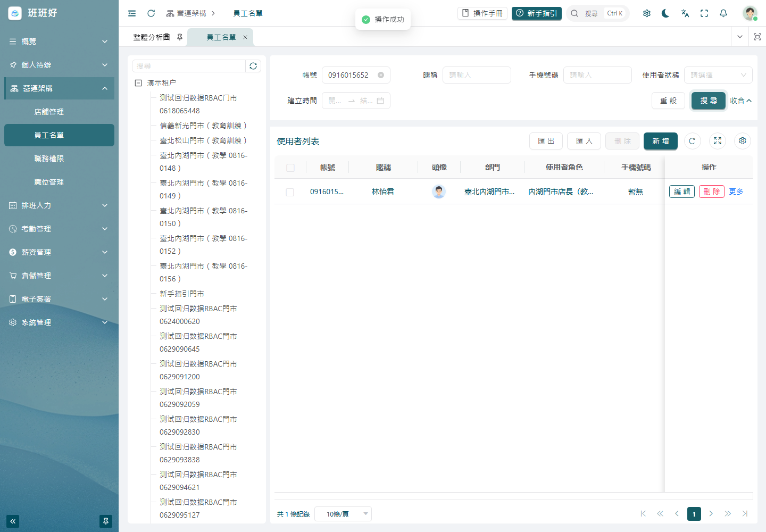Screen dimensions: 766x532
Task: Expand the 考勤管理 sidebar menu
Action: pos(59,229)
